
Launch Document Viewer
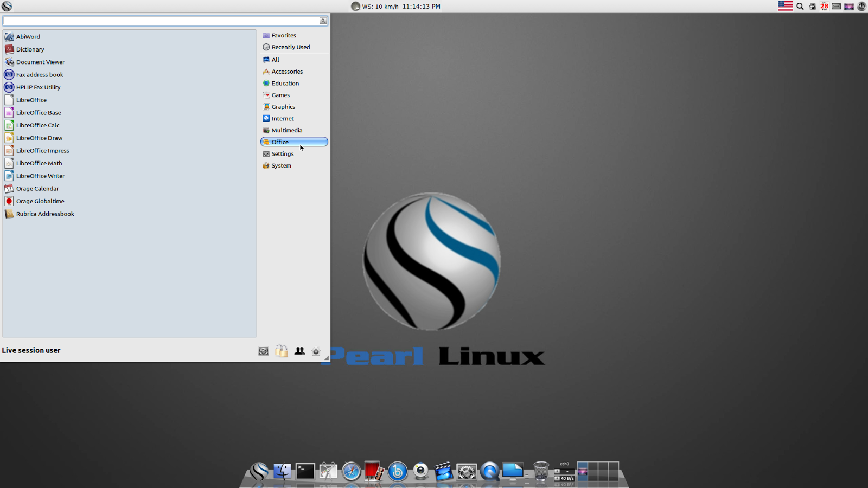point(34,62)
